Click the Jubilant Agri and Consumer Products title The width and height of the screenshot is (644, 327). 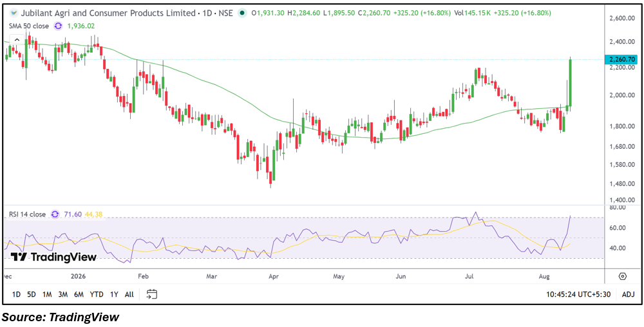click(108, 13)
